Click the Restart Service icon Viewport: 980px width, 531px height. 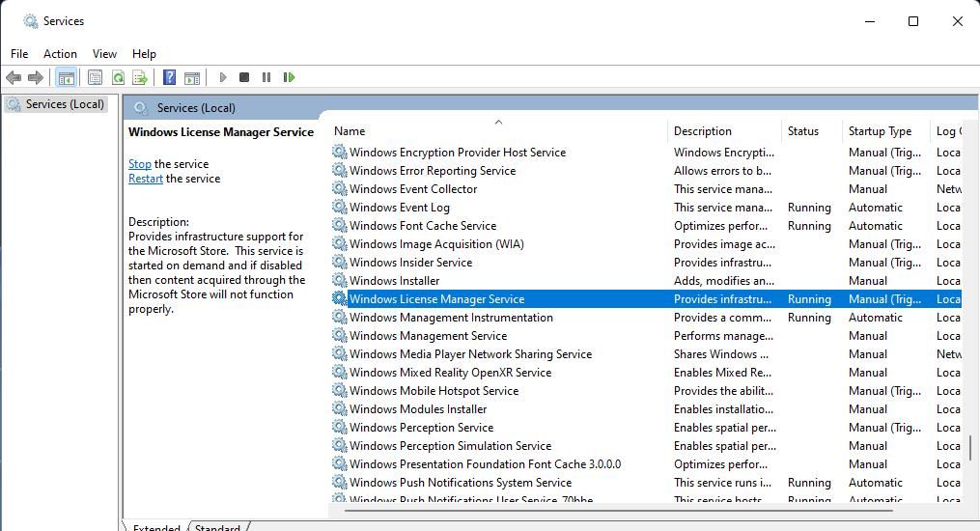(289, 77)
